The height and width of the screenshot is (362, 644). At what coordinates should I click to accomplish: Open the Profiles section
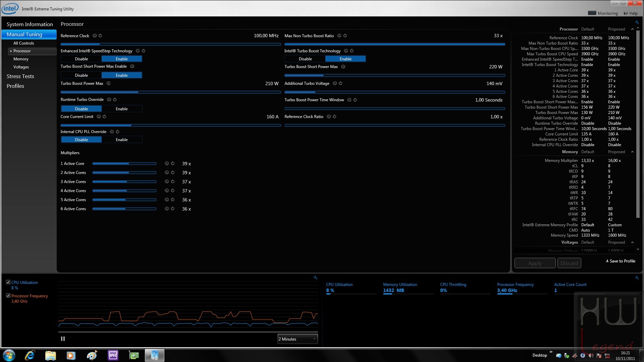coord(15,86)
